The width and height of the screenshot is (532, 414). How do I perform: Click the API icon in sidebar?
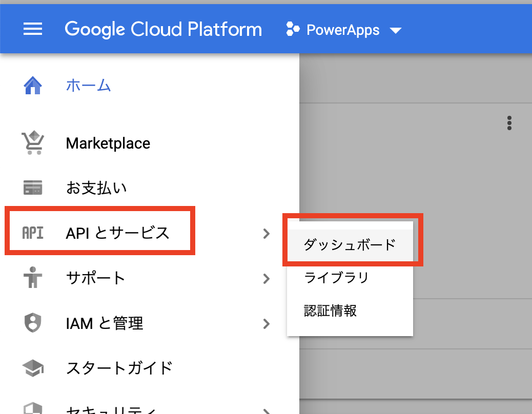point(33,233)
